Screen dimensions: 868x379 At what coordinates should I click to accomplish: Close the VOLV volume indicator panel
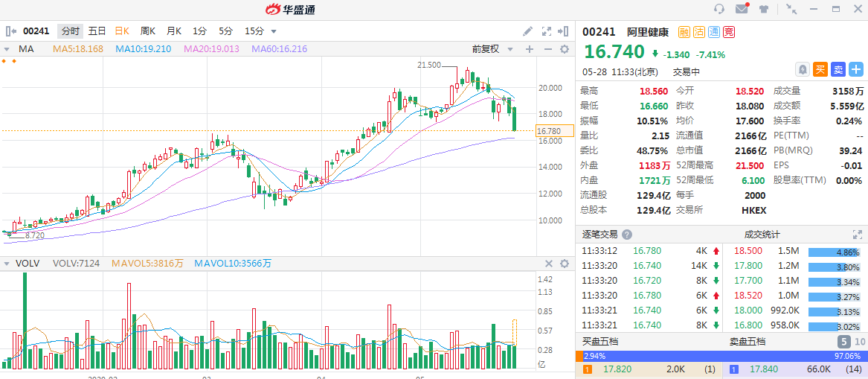pos(549,264)
